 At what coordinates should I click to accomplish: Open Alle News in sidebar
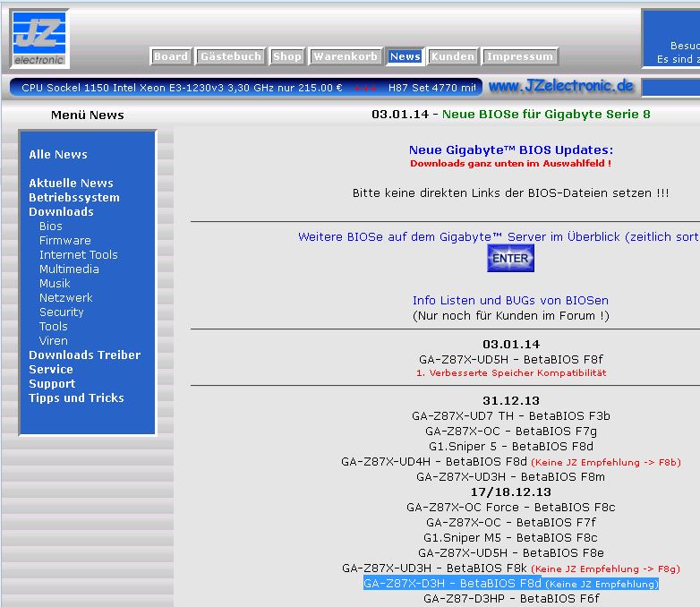pyautogui.click(x=58, y=155)
